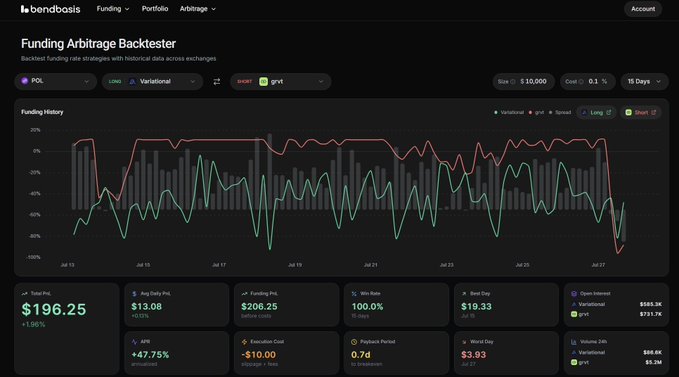This screenshot has height=377, width=679.
Task: Swap long and short exchanges icon
Action: pos(217,81)
